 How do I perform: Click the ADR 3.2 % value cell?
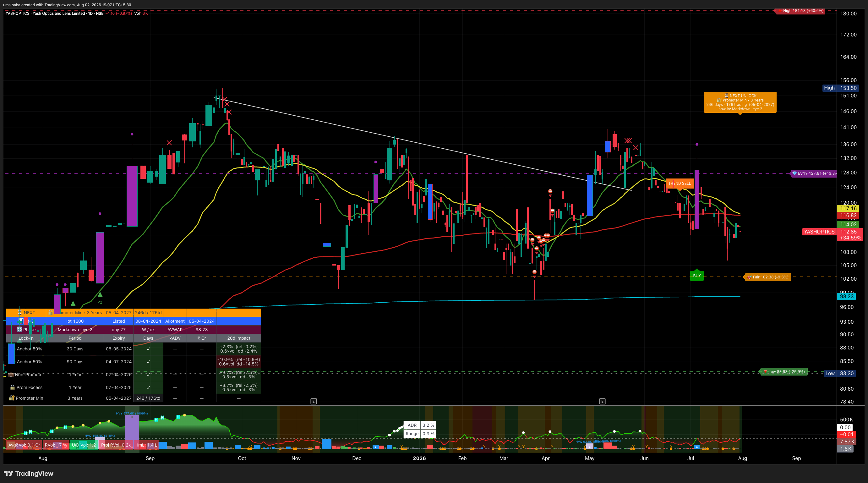(428, 425)
